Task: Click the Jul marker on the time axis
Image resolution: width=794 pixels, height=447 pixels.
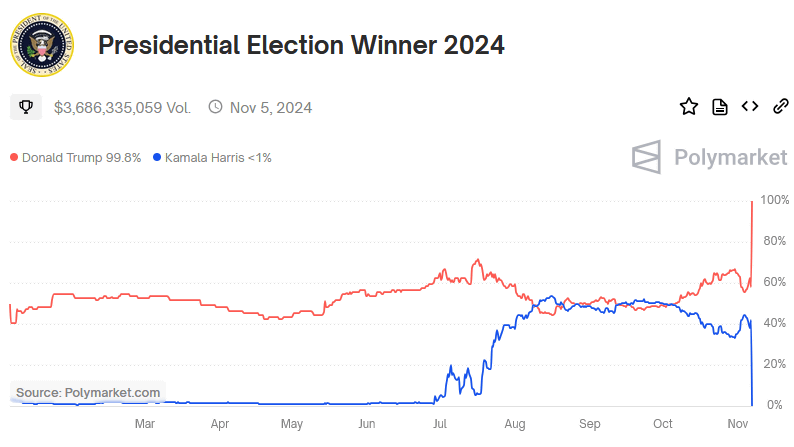Action: click(439, 424)
